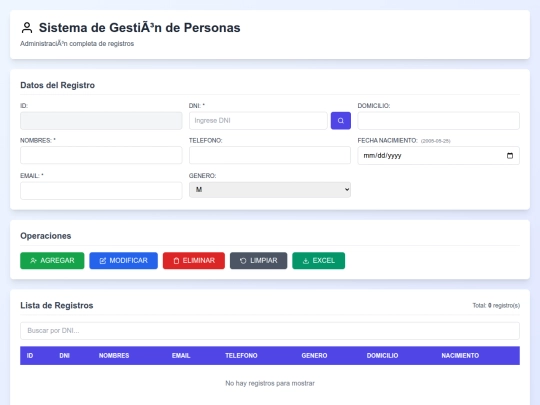
Task: Click the NACIMIENTO column header
Action: click(x=460, y=355)
